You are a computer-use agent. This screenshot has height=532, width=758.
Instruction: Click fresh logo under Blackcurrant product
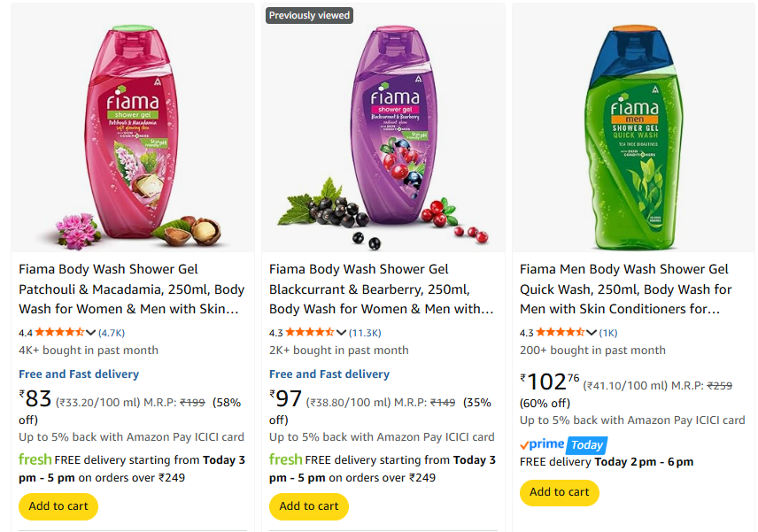(x=286, y=459)
